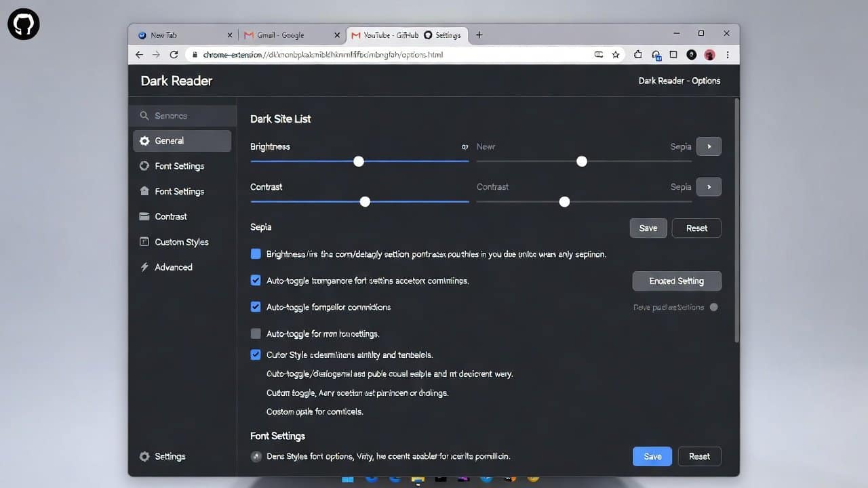Image resolution: width=868 pixels, height=488 pixels.
Task: Open site info icon left of the URL
Action: (194, 54)
